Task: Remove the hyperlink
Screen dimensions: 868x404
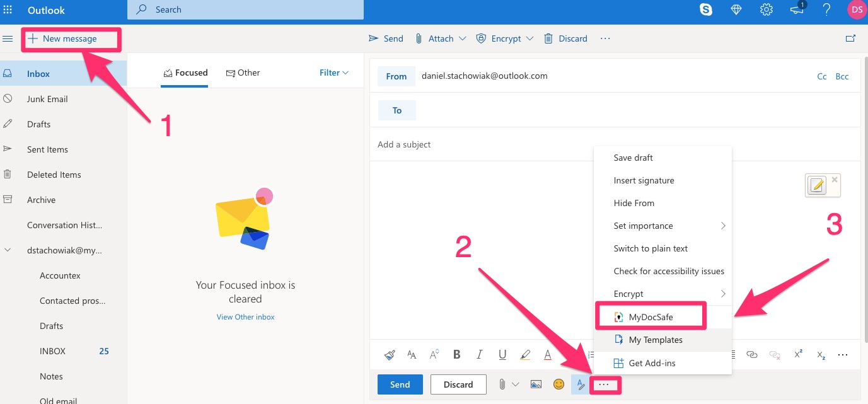Action: tap(775, 355)
